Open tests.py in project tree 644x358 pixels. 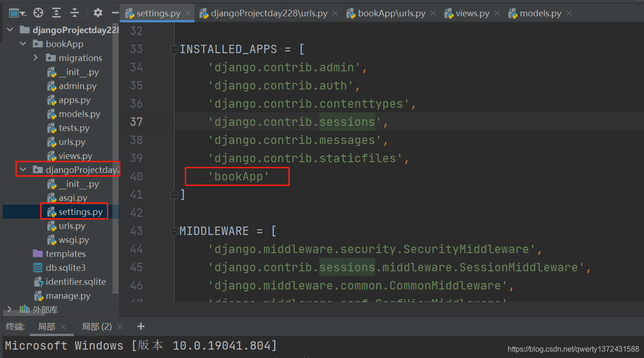pos(74,128)
